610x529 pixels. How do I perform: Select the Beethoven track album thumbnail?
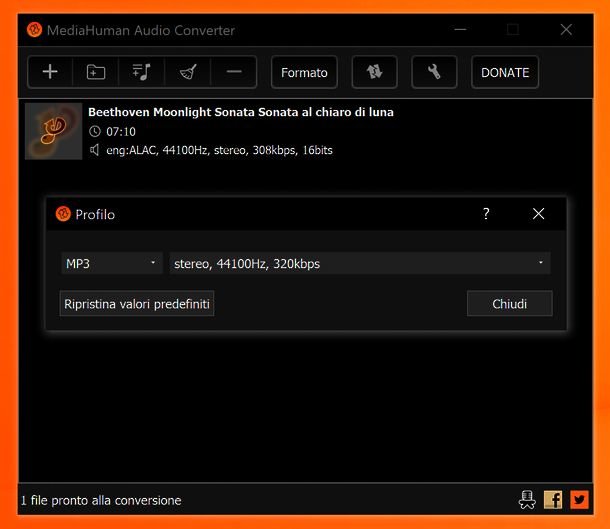(54, 131)
